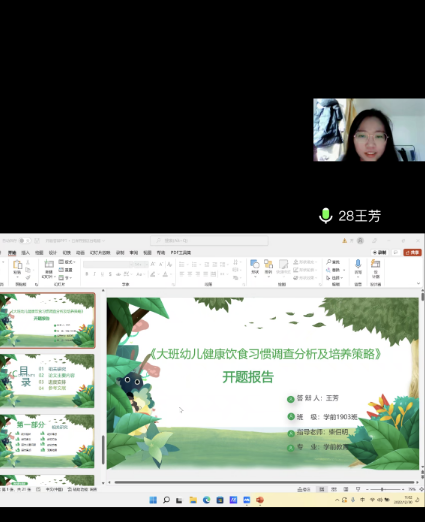Open the 设计 (Design) ribbon tab
This screenshot has height=522, width=425.
pos(53,253)
